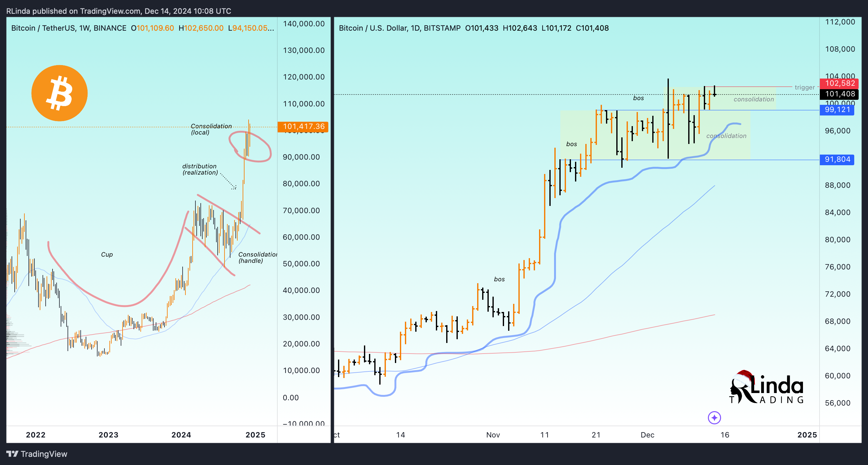This screenshot has width=868, height=465.
Task: Click the 2024 label on weekly time axis
Action: click(x=181, y=435)
